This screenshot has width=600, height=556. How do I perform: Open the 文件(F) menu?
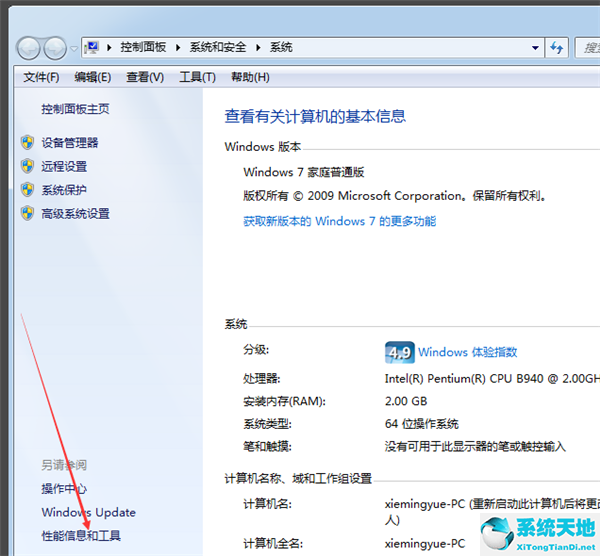point(41,77)
